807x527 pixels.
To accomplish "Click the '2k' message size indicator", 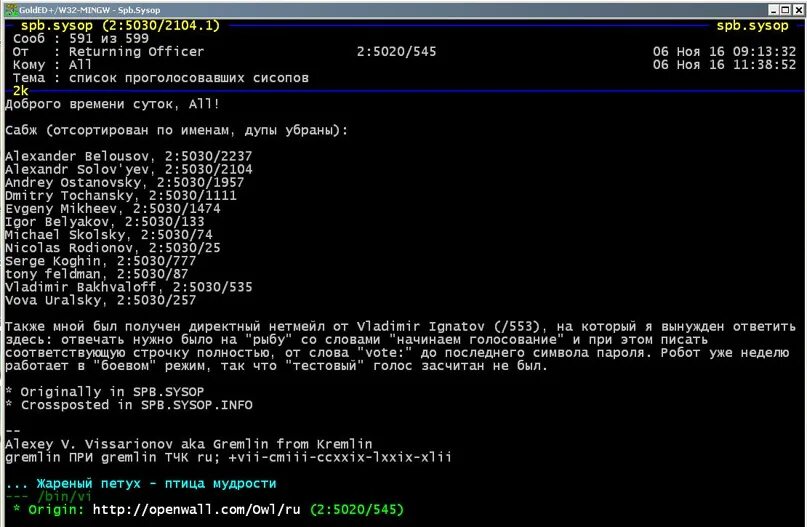I will pyautogui.click(x=21, y=91).
